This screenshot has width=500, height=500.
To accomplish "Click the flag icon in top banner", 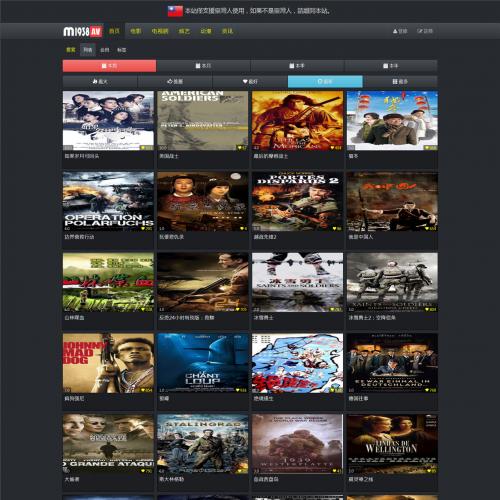I will 175,11.
